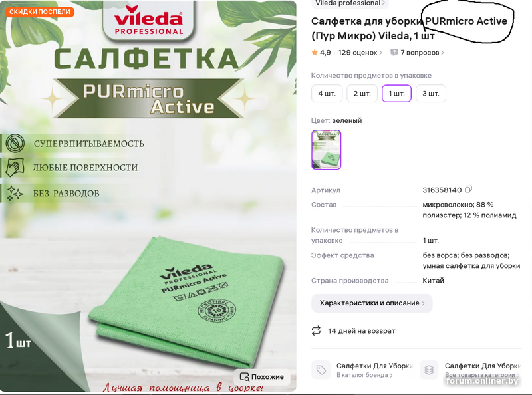Select the 3 шт. pack option
This screenshot has height=395, width=532.
click(x=430, y=94)
